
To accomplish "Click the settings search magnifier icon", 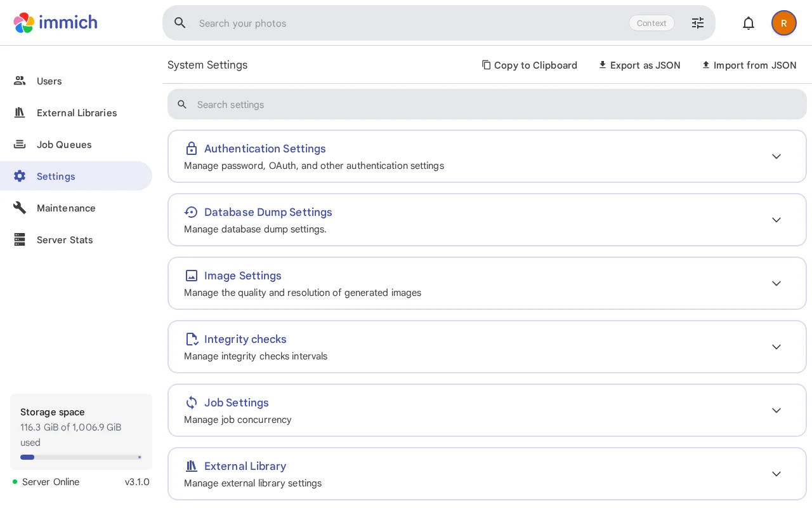I will 182,104.
